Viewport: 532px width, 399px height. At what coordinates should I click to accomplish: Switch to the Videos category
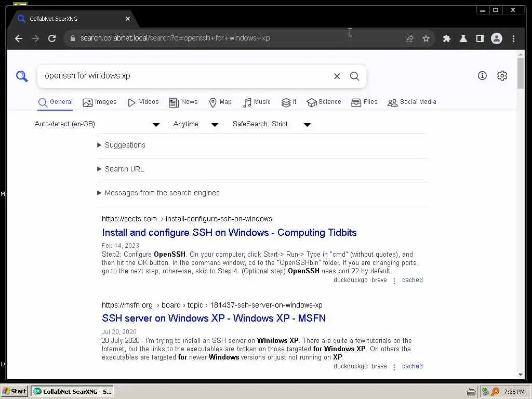click(143, 102)
